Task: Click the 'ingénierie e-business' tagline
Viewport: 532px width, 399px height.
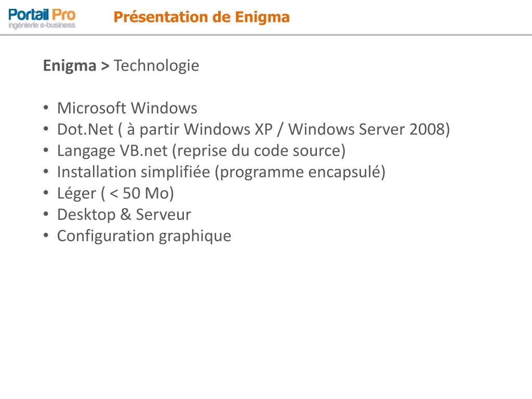Action: [x=42, y=25]
